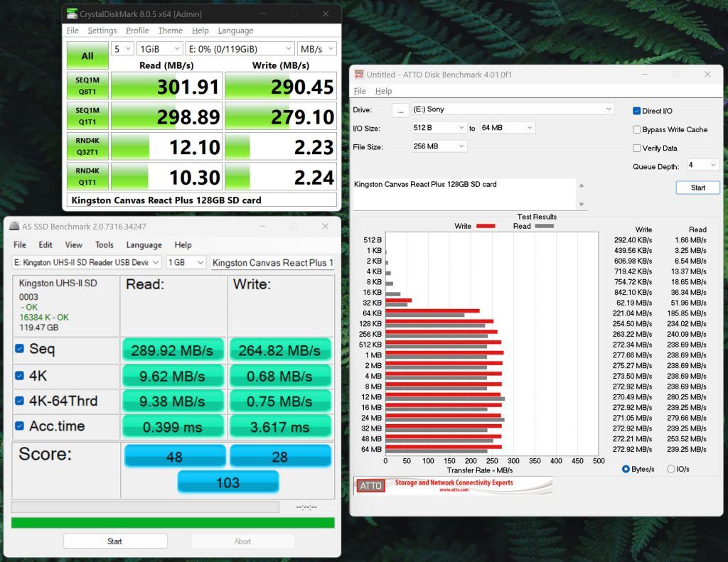
Task: Uncheck the Seq test checkbox
Action: click(19, 349)
